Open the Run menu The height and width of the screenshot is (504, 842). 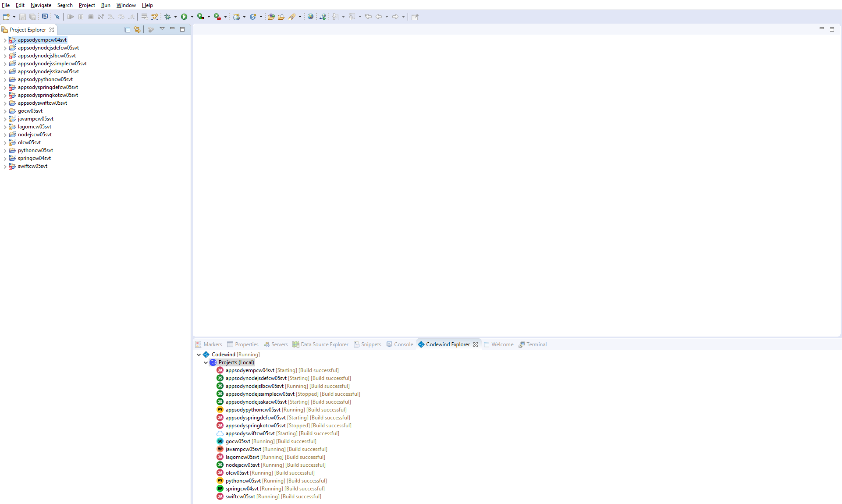[105, 5]
